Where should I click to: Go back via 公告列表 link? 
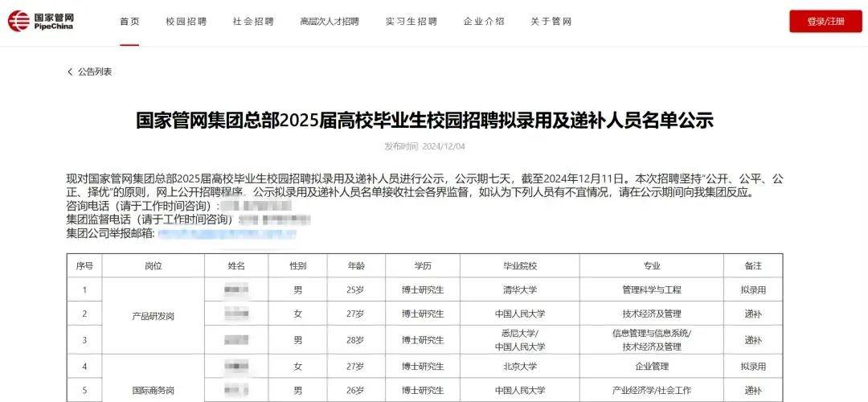tap(95, 72)
